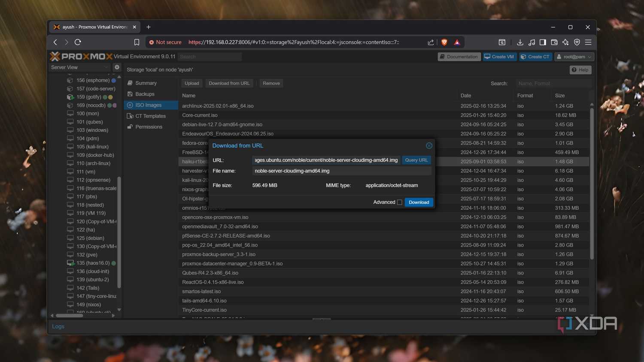
Task: Select the pfSense-CE-2.7.2-RELEASE-amd64.iso row
Action: pos(383,236)
